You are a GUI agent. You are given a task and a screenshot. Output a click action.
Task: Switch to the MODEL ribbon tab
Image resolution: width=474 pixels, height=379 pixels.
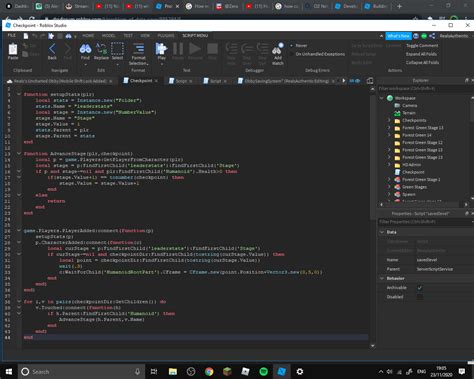pos(108,35)
